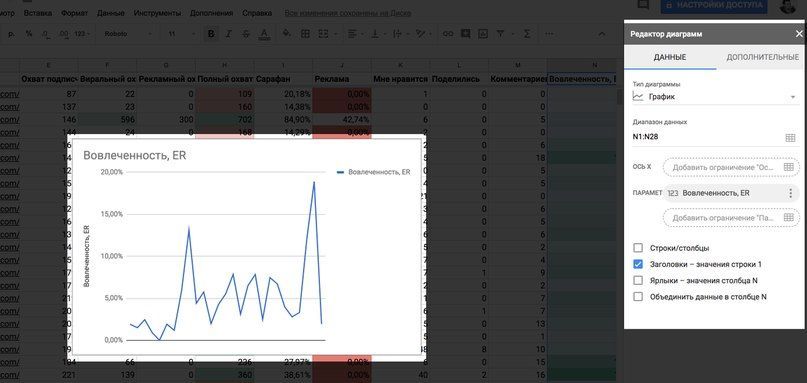Viewport: 807px width, 383px height.
Task: Open options menu for Вовлеченность, ER series
Action: click(791, 193)
